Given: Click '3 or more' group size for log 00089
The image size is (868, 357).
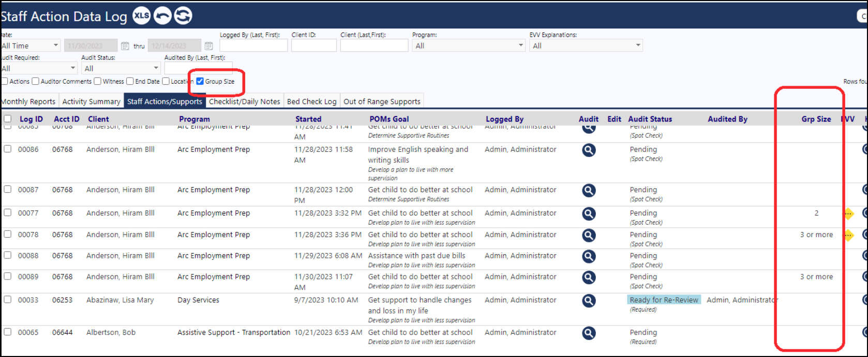Looking at the screenshot, I should pos(816,276).
